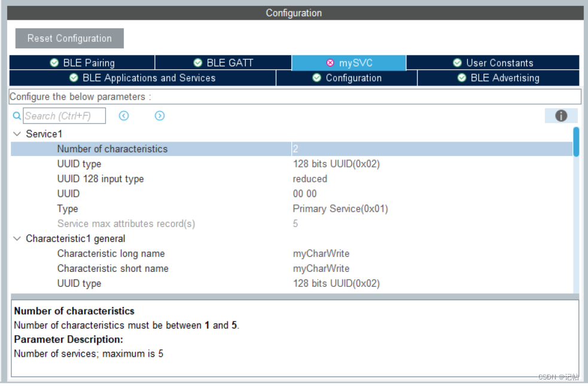Select Number of characteristics row label
This screenshot has height=386, width=588.
click(x=112, y=149)
